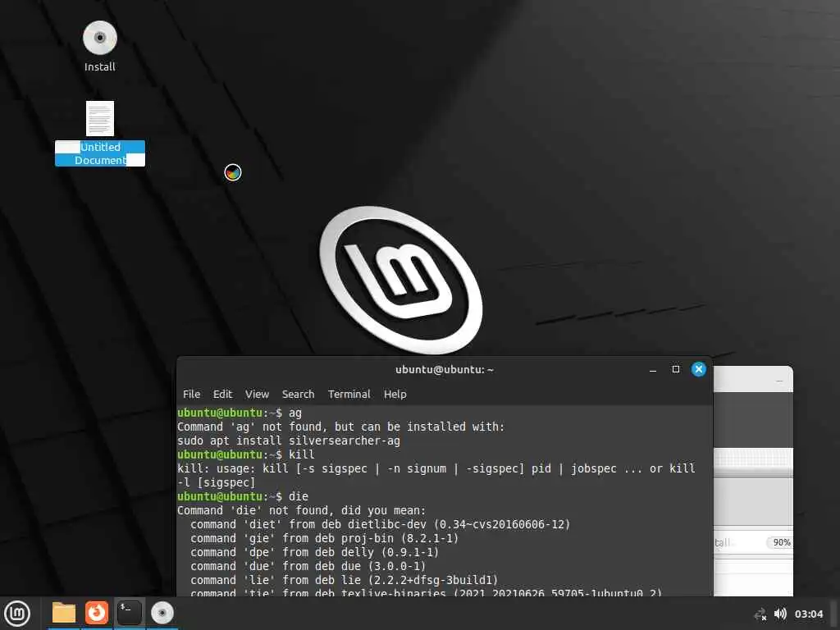
Task: Open the terminal View menu
Action: 257,395
